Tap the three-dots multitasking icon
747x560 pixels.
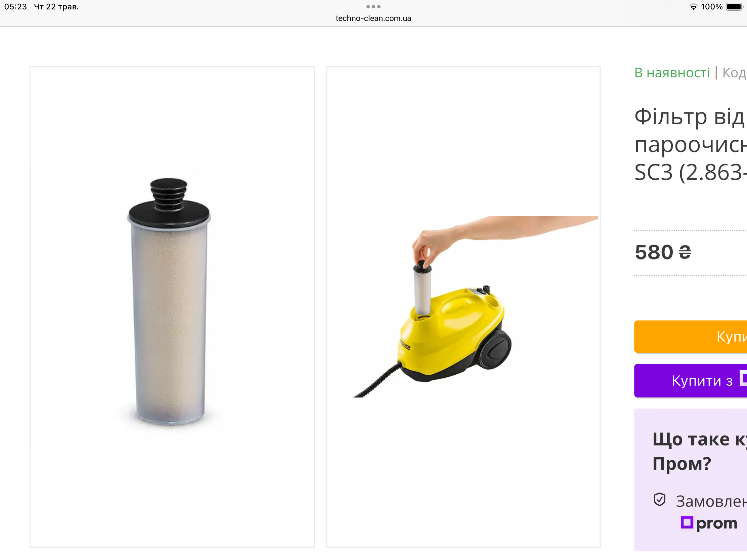click(373, 7)
